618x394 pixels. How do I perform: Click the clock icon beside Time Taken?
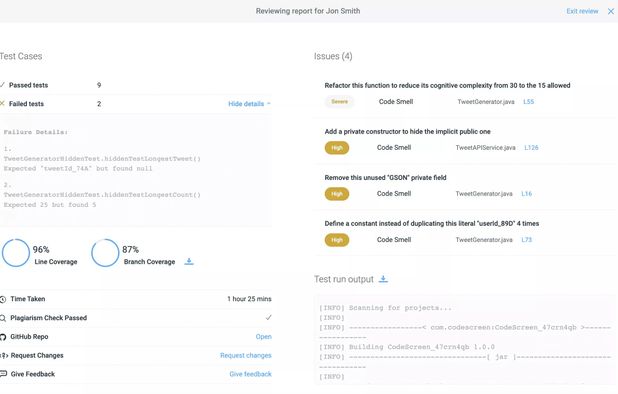point(3,299)
